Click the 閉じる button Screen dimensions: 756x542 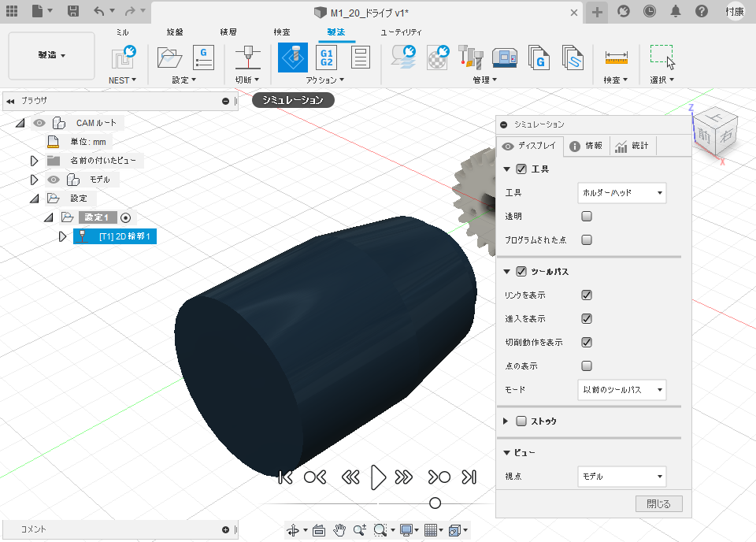click(x=658, y=504)
